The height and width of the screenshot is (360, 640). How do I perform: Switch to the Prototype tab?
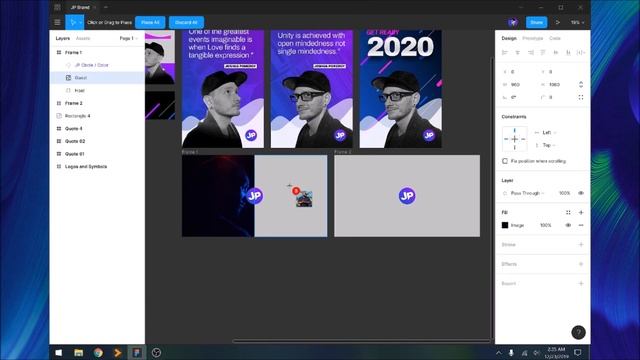point(533,38)
